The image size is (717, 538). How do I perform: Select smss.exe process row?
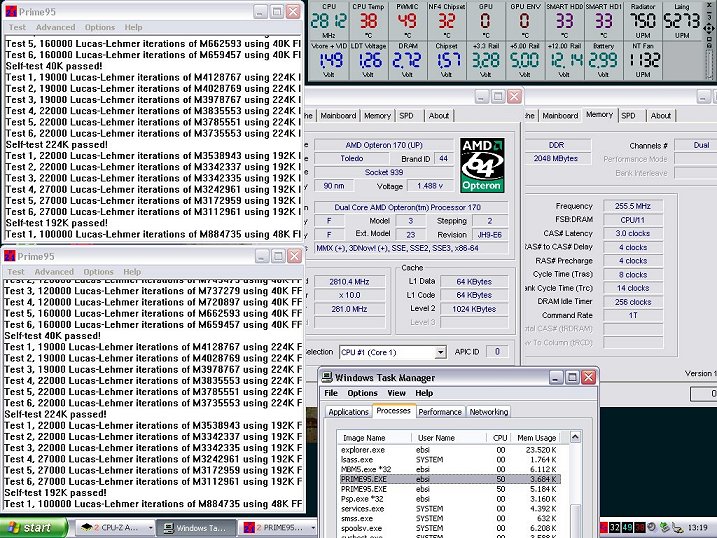point(449,518)
